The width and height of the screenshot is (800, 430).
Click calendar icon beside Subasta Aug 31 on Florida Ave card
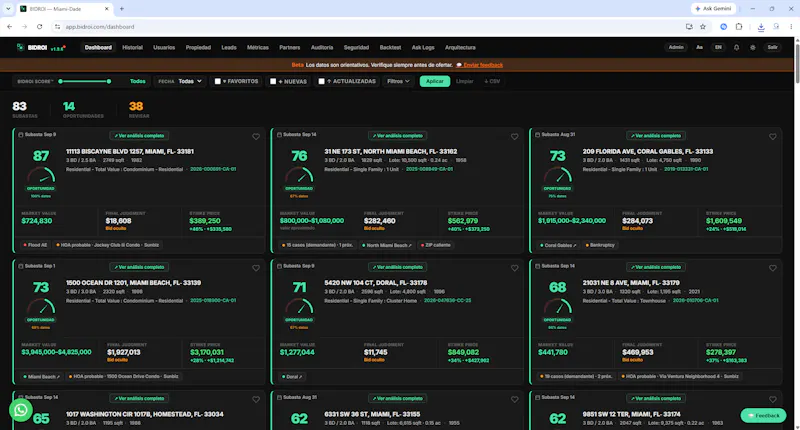point(537,135)
